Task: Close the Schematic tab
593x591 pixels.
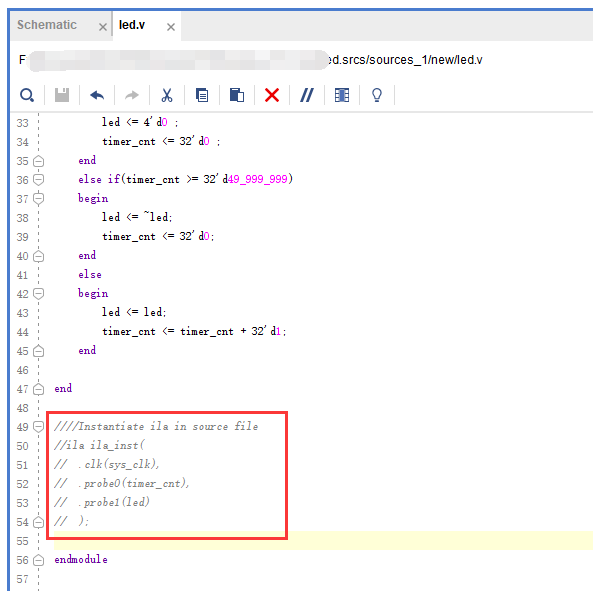Action: [102, 27]
